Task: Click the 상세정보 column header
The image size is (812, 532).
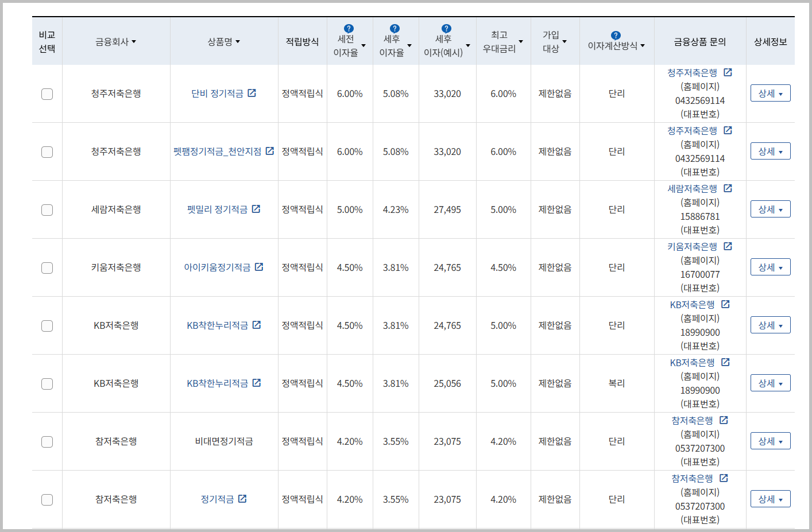Action: (770, 42)
